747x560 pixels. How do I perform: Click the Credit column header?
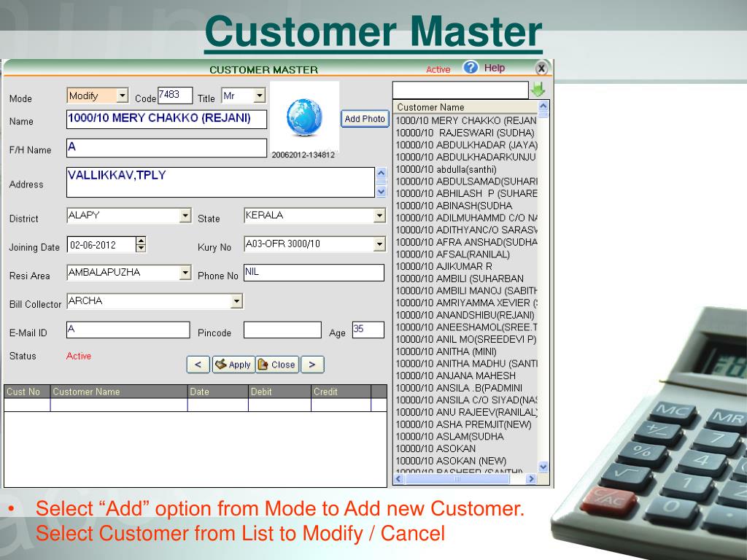(x=341, y=392)
